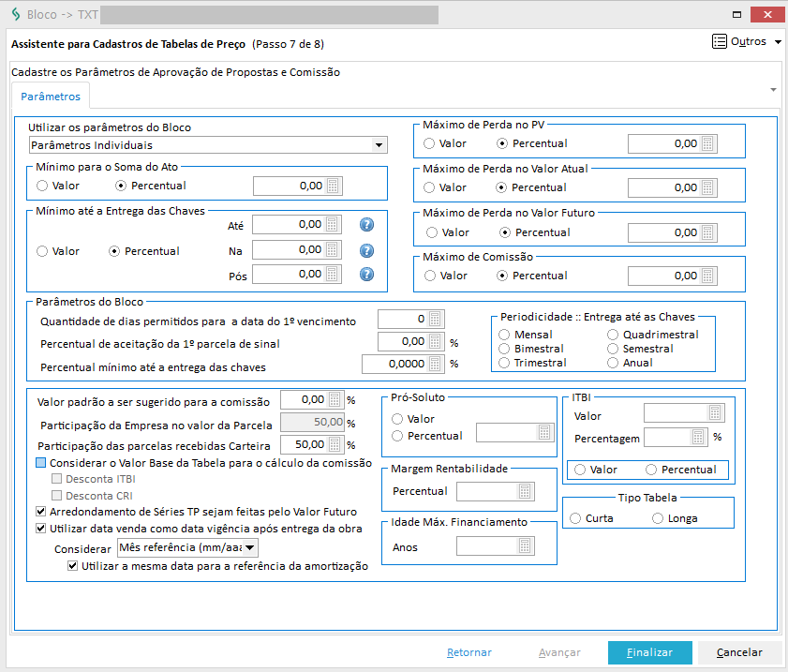
Task: Click help icon next to Pós field
Action: (x=367, y=274)
